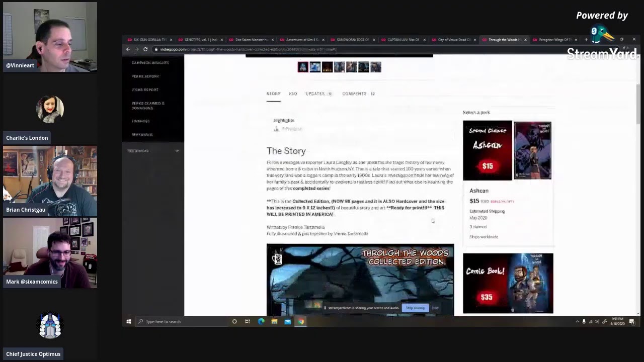This screenshot has height=362, width=644.
Task: Open Task View on taskbar
Action: pyautogui.click(x=248, y=322)
